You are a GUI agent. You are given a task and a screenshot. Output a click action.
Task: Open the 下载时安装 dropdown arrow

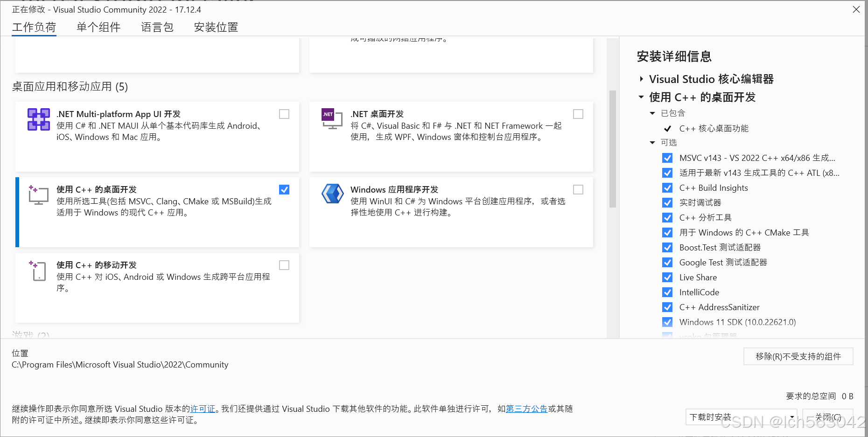[x=791, y=417]
